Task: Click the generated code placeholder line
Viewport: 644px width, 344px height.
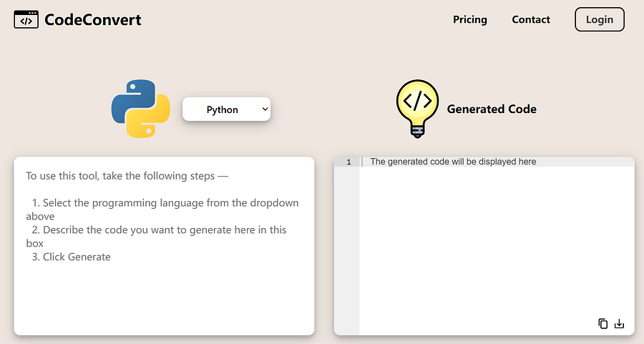Action: click(x=453, y=162)
